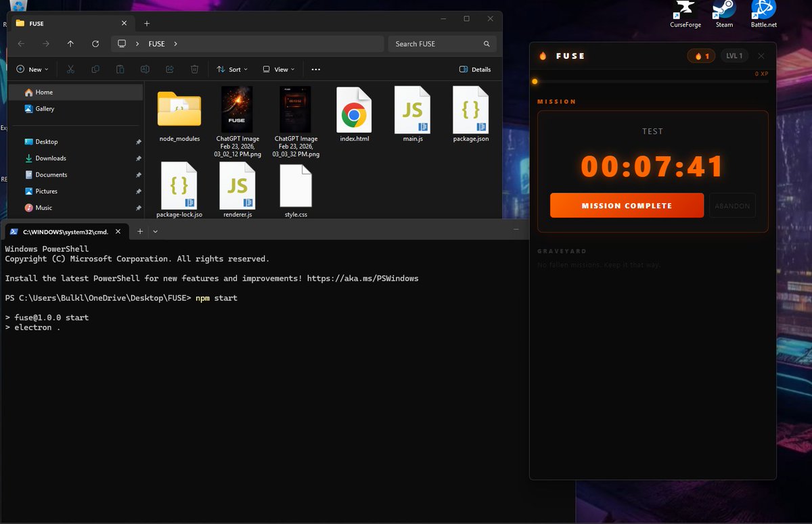Select the style.css file icon
812x524 pixels.
tap(296, 185)
